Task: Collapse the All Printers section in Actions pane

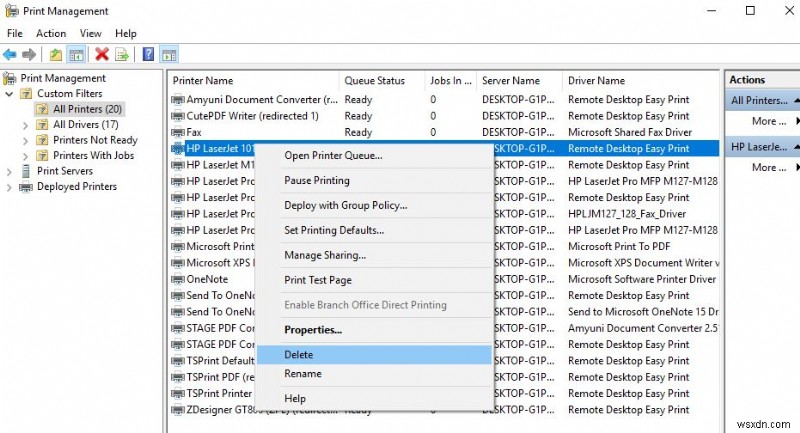Action: tap(796, 100)
